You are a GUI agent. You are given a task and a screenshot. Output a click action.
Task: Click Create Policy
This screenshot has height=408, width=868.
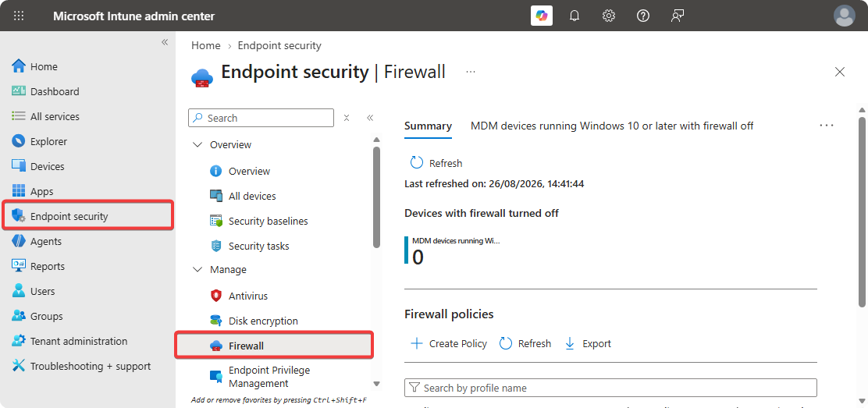(448, 344)
